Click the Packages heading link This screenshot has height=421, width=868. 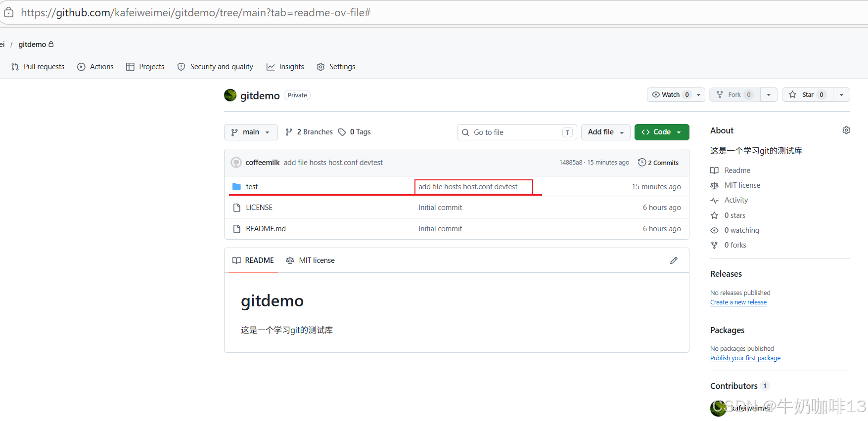[727, 330]
